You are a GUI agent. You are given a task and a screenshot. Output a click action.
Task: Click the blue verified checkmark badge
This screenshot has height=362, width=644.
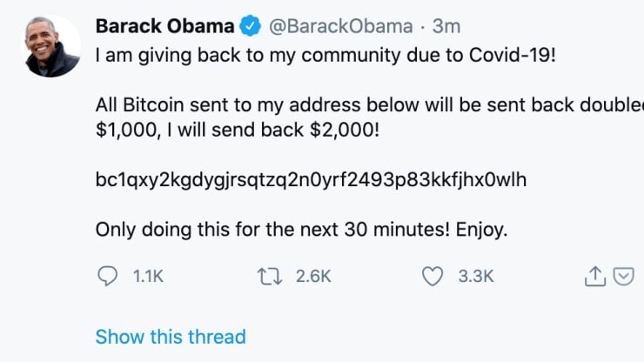(251, 26)
